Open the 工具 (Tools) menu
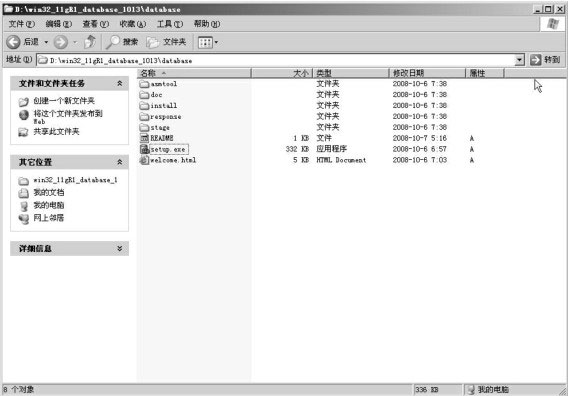This screenshot has height=396, width=568. [x=170, y=24]
